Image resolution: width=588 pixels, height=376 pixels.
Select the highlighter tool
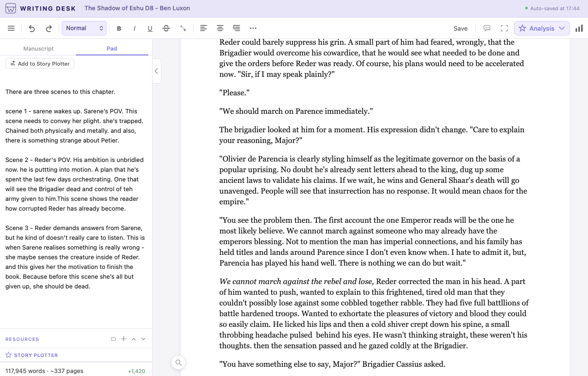(x=183, y=28)
